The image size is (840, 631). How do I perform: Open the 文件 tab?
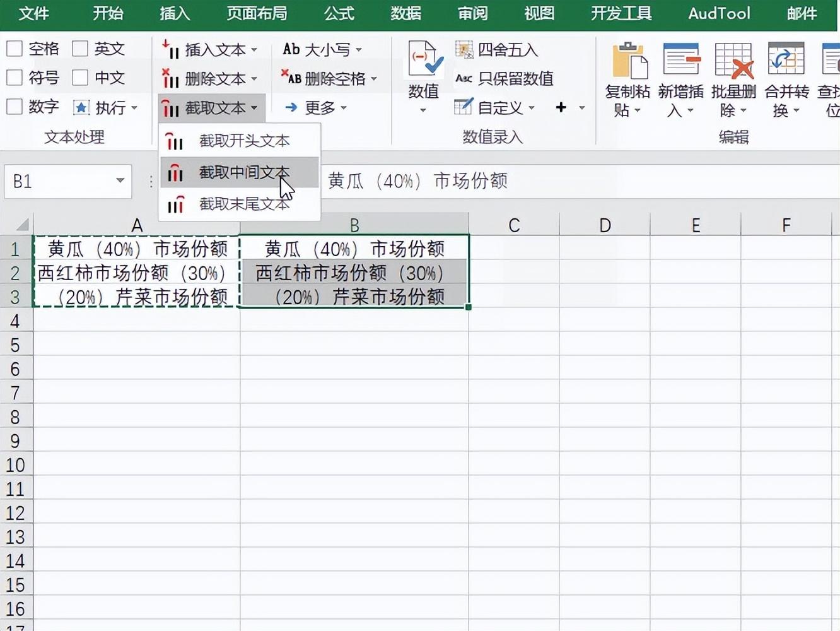pyautogui.click(x=34, y=13)
